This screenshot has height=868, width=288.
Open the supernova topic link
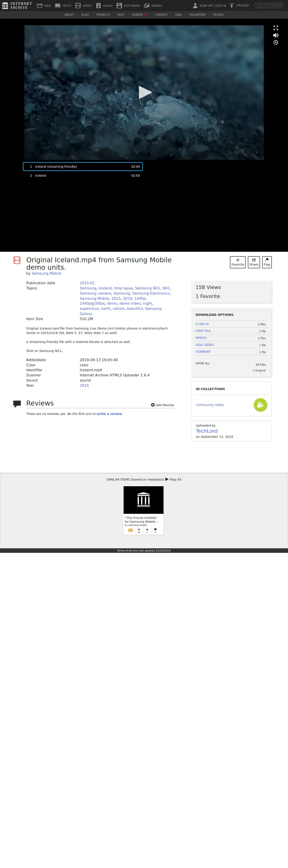(x=89, y=309)
